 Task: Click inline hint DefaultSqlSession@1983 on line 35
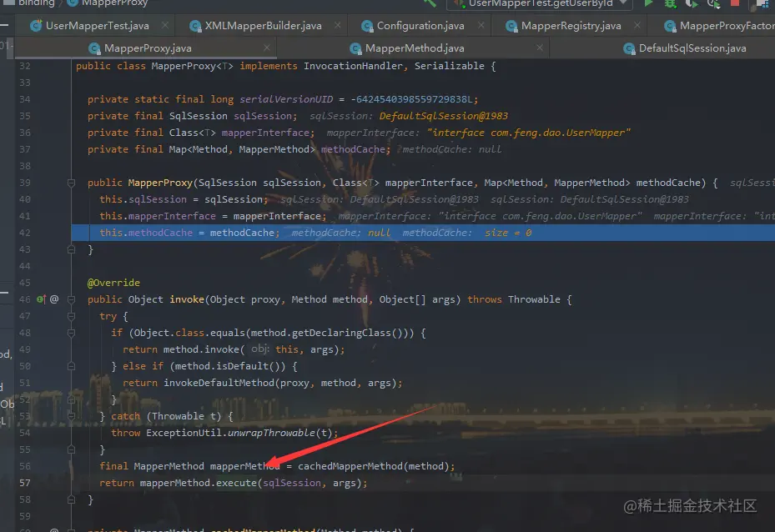point(443,116)
